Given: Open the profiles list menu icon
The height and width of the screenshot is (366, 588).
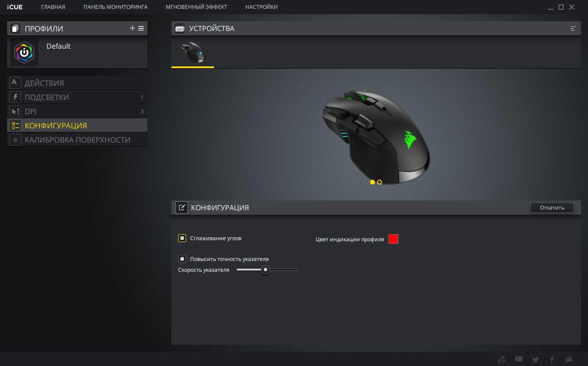Looking at the screenshot, I should pos(141,28).
